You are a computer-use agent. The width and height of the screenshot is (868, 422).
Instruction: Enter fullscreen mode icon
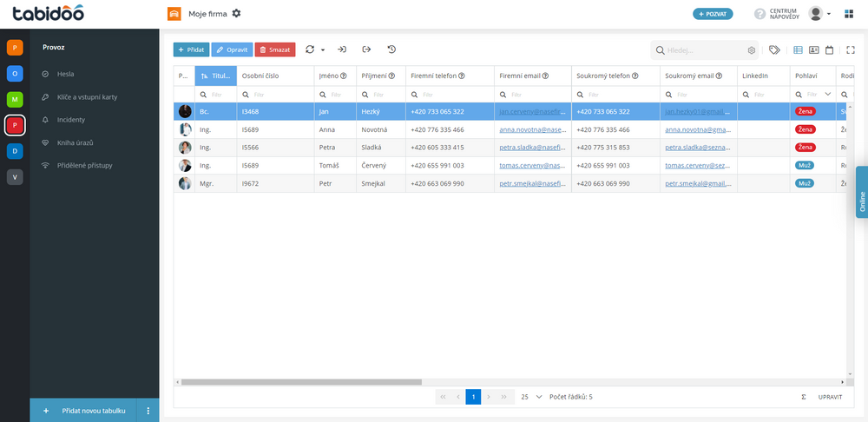click(851, 49)
